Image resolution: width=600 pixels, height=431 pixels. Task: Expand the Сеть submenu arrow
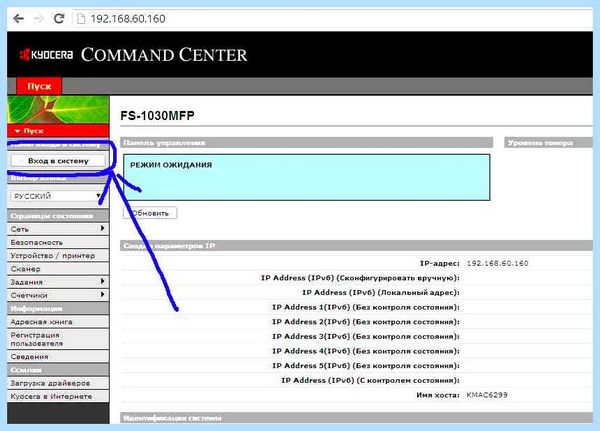(x=102, y=229)
